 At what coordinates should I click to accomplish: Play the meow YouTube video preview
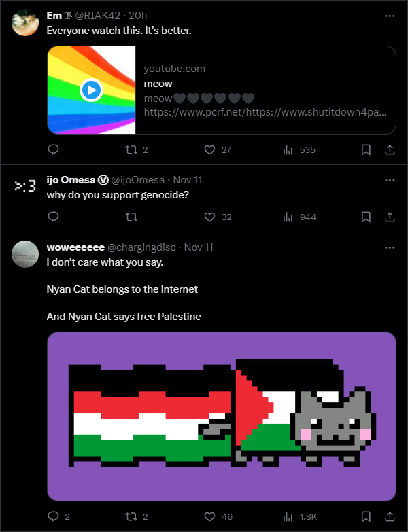click(91, 90)
